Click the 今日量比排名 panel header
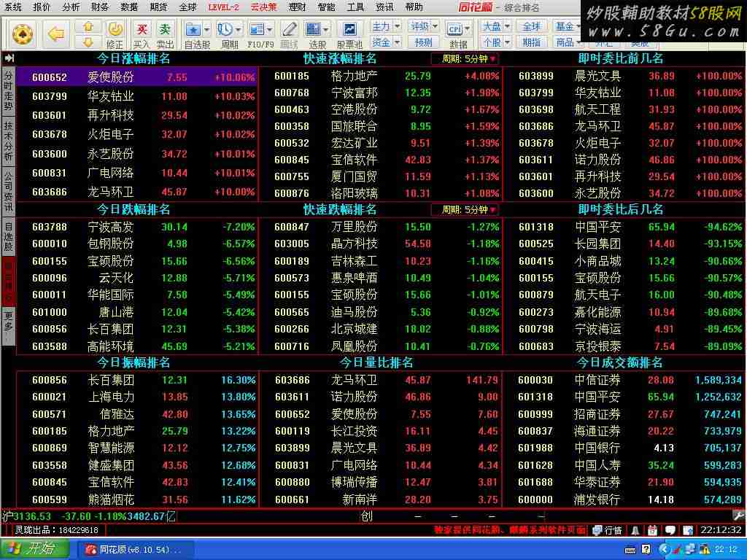The height and width of the screenshot is (560, 747). (376, 362)
